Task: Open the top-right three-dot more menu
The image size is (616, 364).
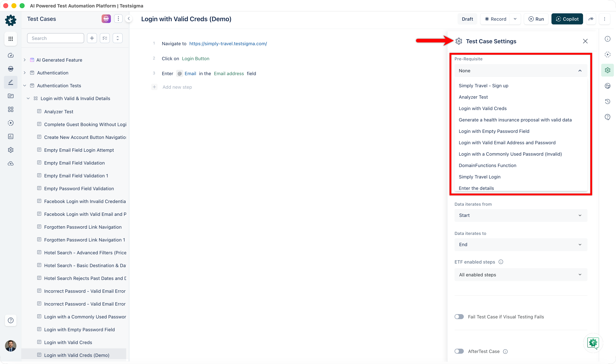Action: click(x=605, y=19)
